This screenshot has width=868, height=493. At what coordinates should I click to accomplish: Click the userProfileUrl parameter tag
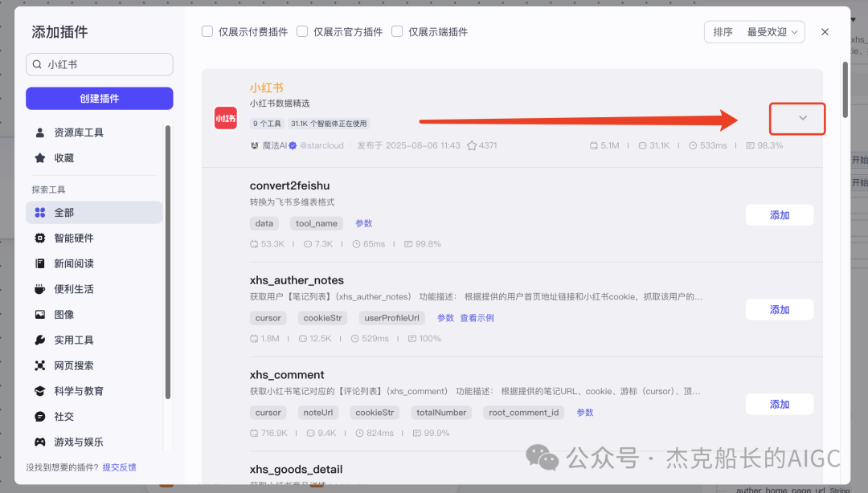(392, 318)
